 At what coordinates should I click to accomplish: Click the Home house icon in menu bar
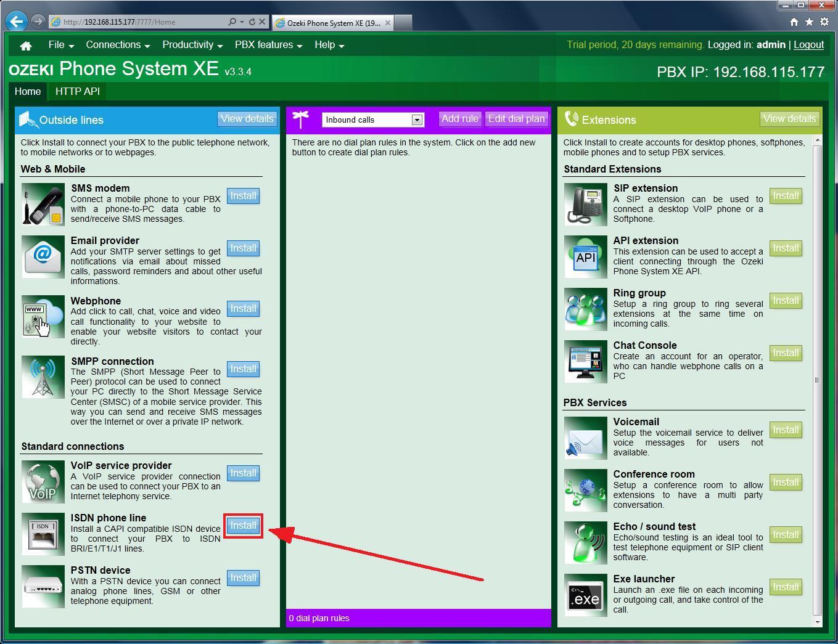click(x=26, y=46)
